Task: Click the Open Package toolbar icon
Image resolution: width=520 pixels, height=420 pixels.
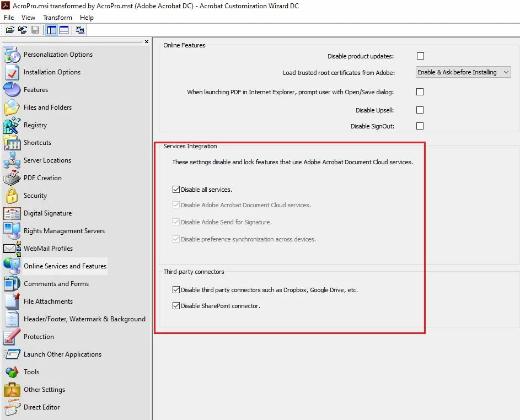Action: point(10,30)
